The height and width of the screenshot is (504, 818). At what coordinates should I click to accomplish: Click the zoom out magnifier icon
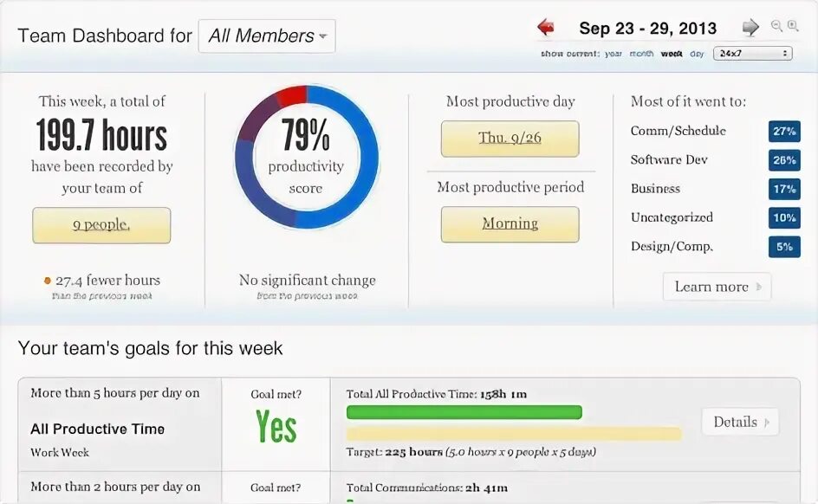point(776,25)
